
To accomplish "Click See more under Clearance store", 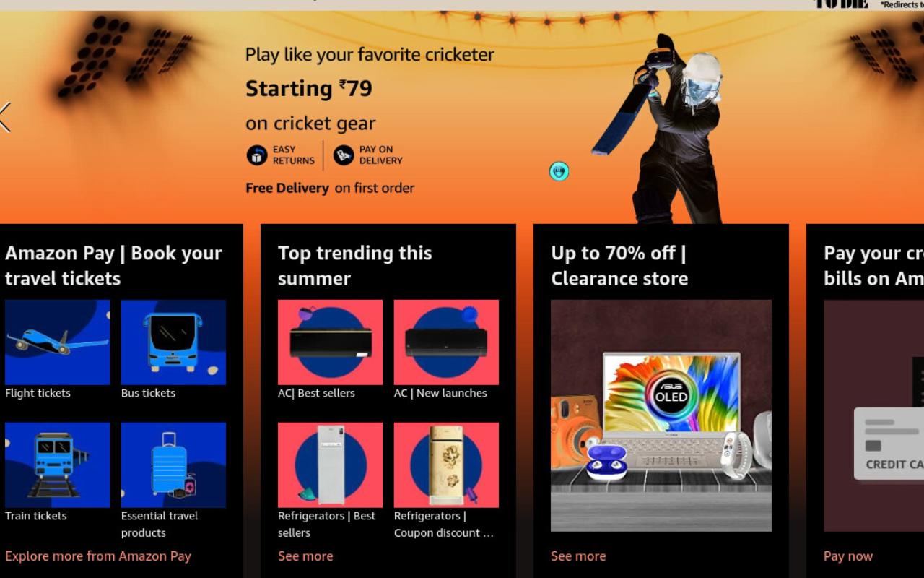I will pos(578,556).
